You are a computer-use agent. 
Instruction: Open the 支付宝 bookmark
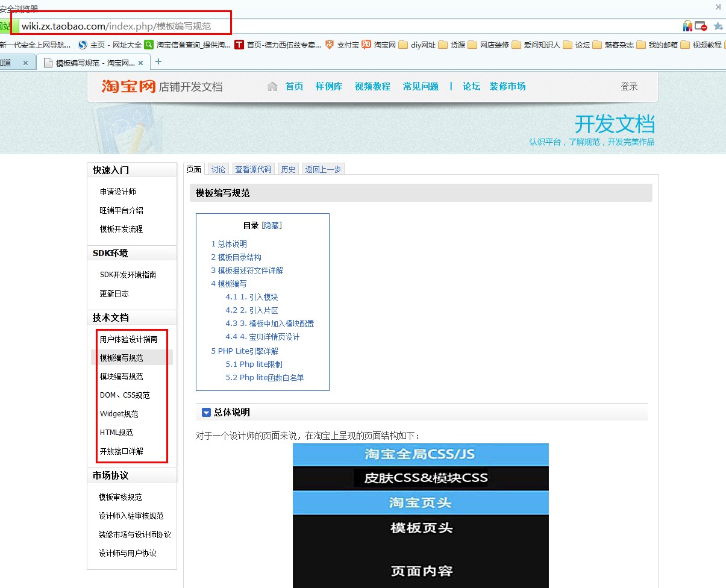click(342, 45)
